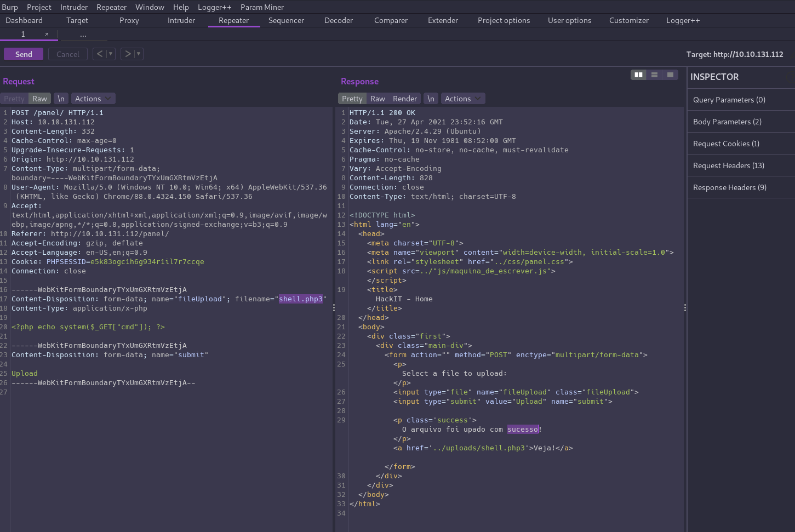
Task: Switch to the Sequencer tab
Action: tap(286, 20)
